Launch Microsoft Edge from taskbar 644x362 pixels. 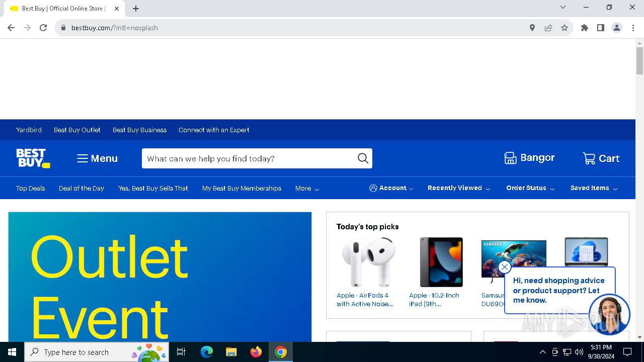click(x=207, y=352)
